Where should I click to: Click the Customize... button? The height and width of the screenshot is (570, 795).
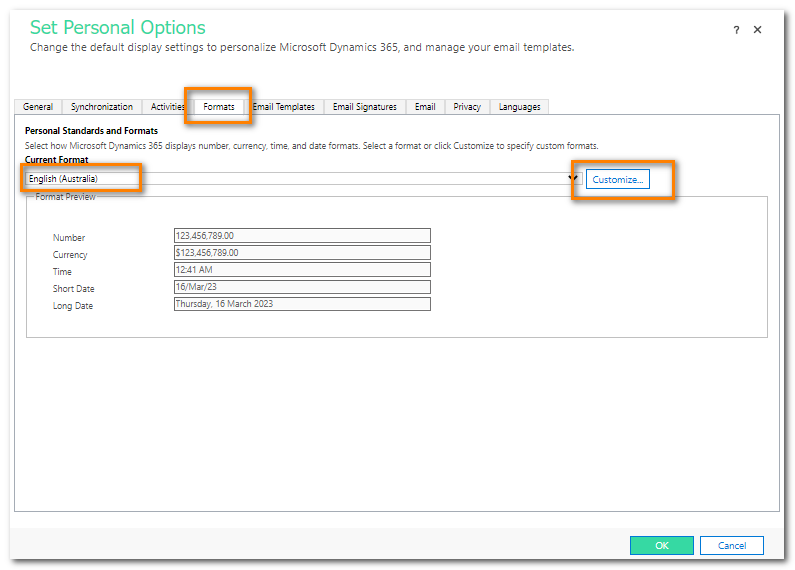(617, 179)
